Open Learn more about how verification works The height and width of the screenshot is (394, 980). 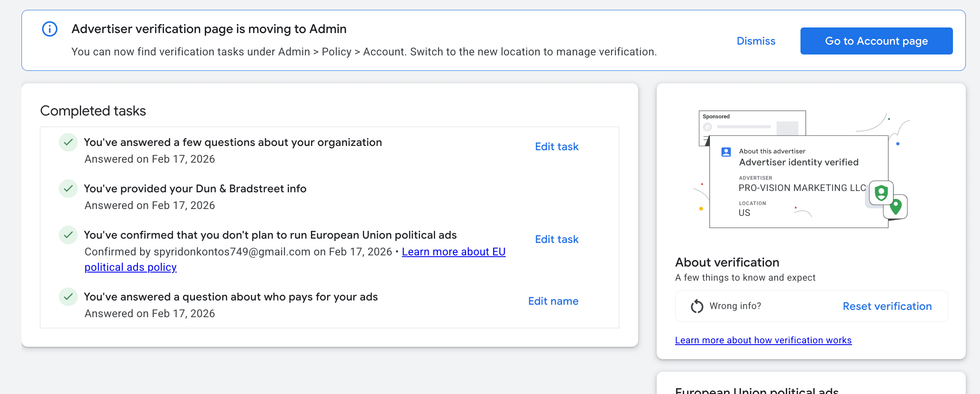(x=763, y=340)
